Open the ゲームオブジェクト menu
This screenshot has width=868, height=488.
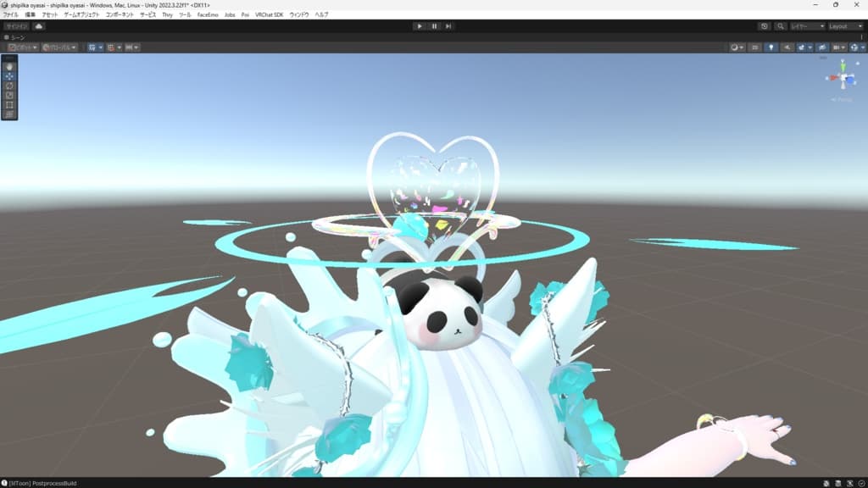(x=81, y=15)
